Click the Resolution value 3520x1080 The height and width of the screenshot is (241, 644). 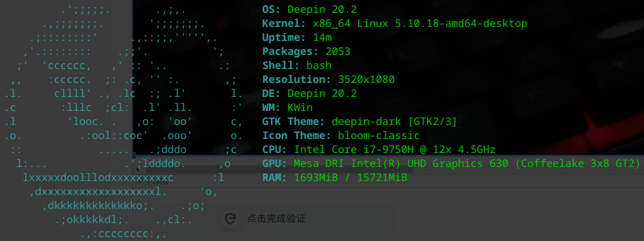point(366,80)
